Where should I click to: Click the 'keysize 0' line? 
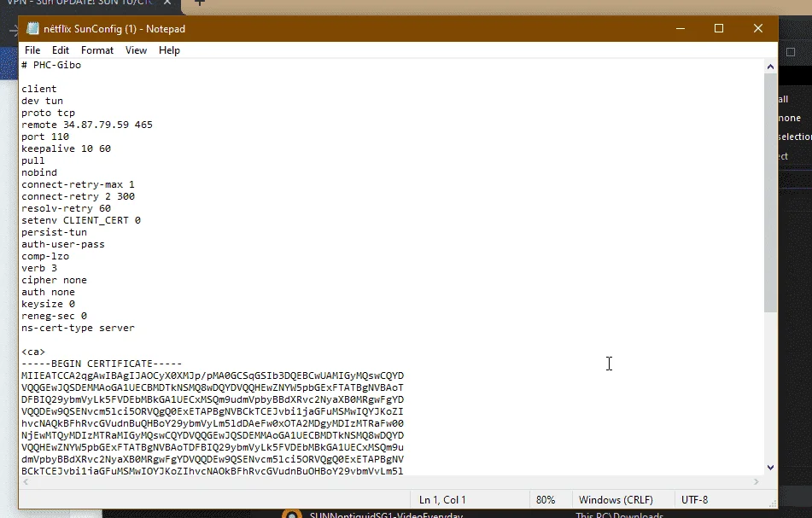tap(48, 304)
